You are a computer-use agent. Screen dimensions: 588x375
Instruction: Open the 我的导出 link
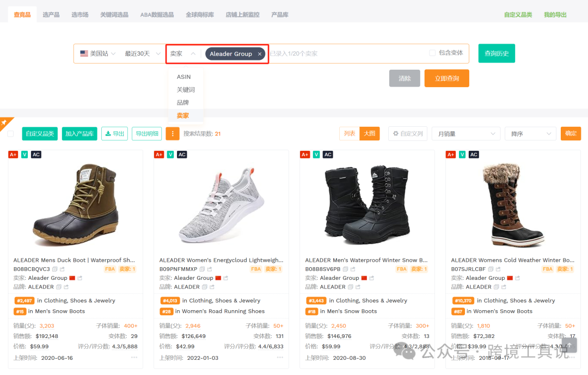pos(555,15)
